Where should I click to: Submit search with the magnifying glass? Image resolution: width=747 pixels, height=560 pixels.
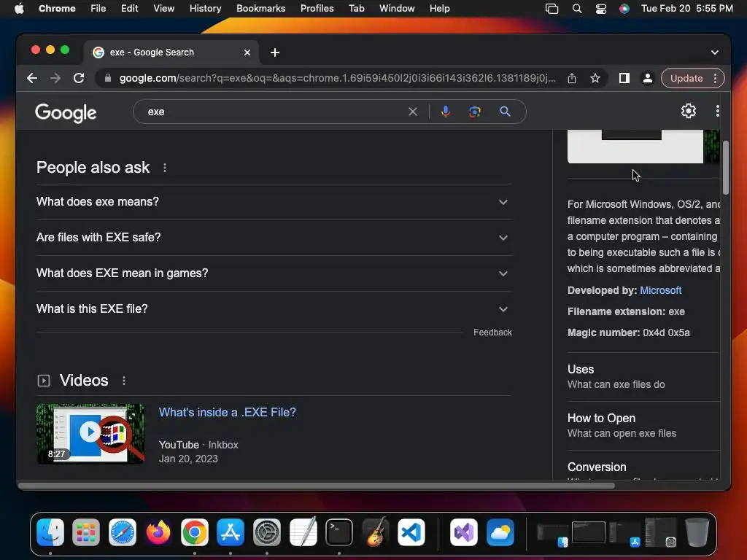pos(505,112)
